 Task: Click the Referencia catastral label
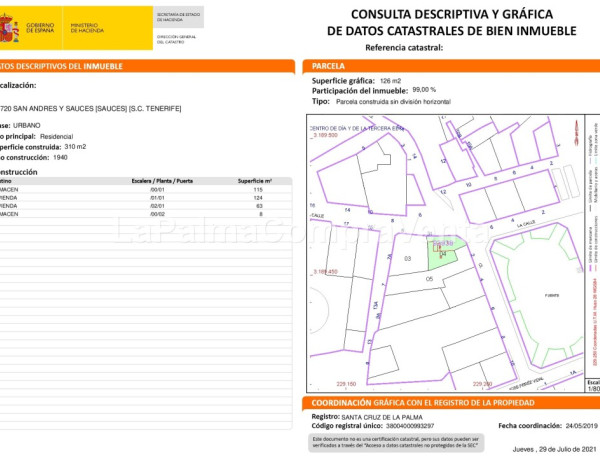(405, 48)
